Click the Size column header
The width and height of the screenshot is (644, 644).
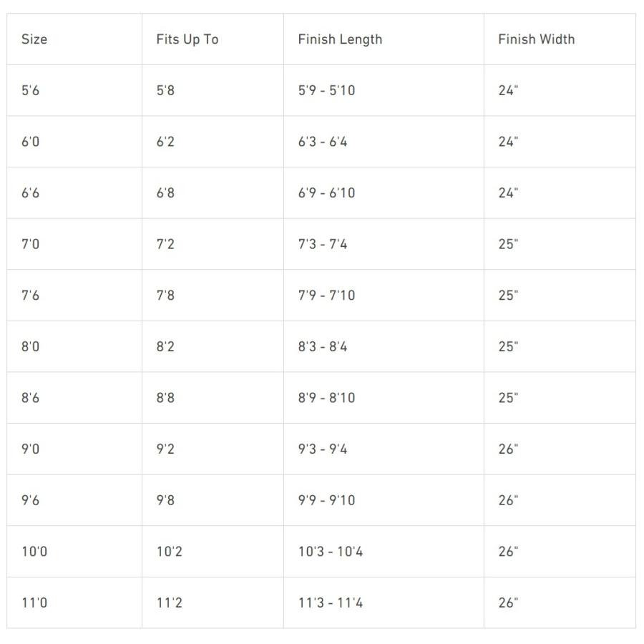(34, 39)
